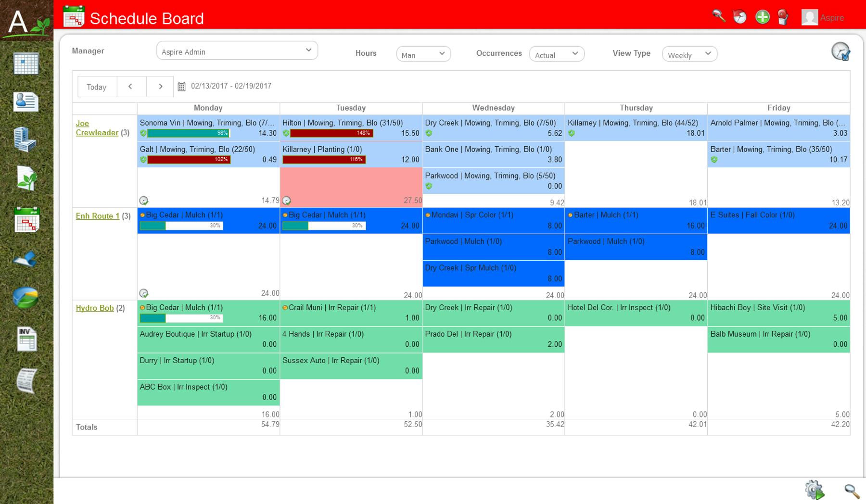Select the Audrey Boutique Irr Startup card
Screen dimensions: 866x504
(x=208, y=340)
